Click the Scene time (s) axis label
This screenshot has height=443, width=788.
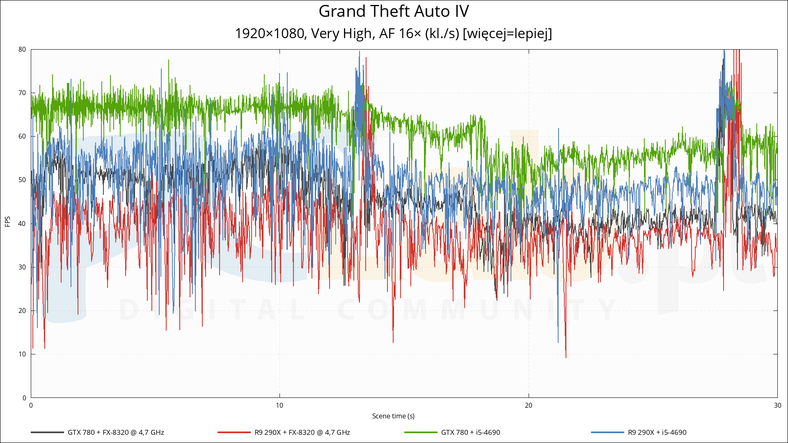click(x=393, y=416)
